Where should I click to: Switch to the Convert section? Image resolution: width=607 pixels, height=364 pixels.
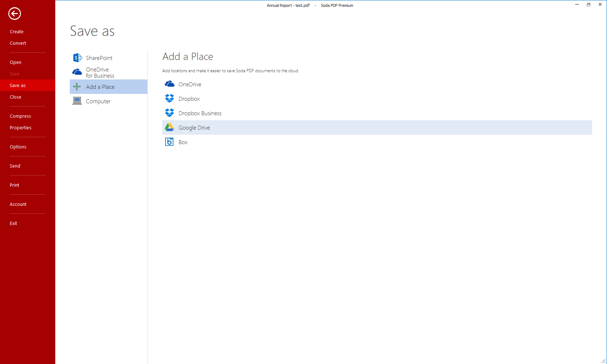point(18,43)
